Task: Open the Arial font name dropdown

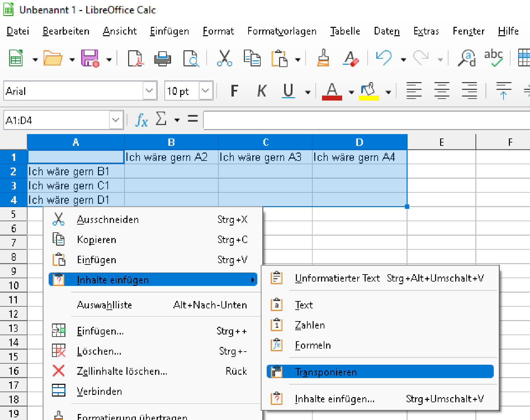Action: pyautogui.click(x=149, y=91)
